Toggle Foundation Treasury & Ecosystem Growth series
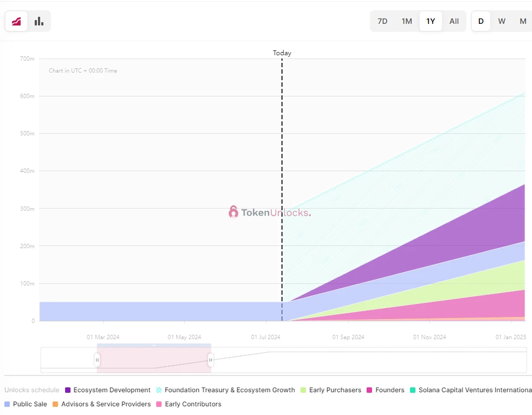This screenshot has height=415, width=532. (225, 390)
